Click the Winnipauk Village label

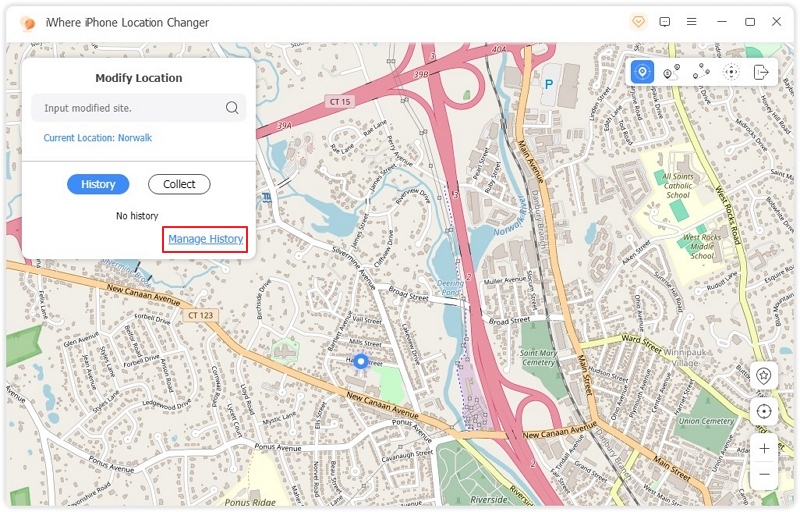pyautogui.click(x=684, y=357)
